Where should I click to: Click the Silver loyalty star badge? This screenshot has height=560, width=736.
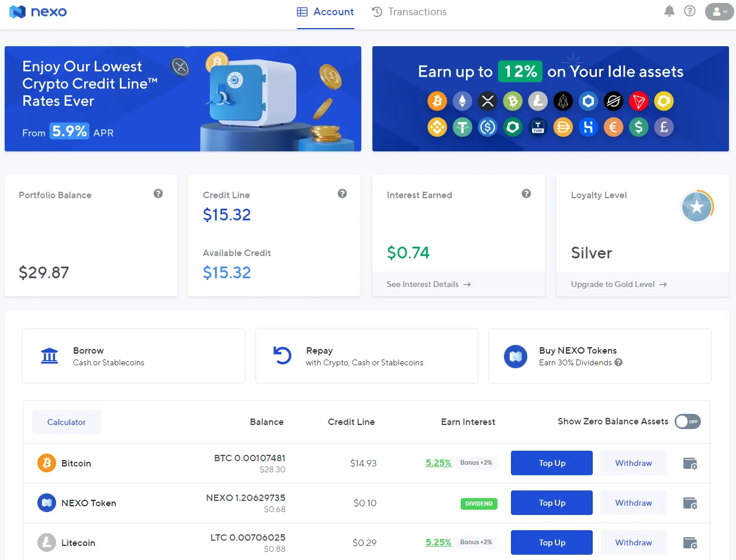697,207
